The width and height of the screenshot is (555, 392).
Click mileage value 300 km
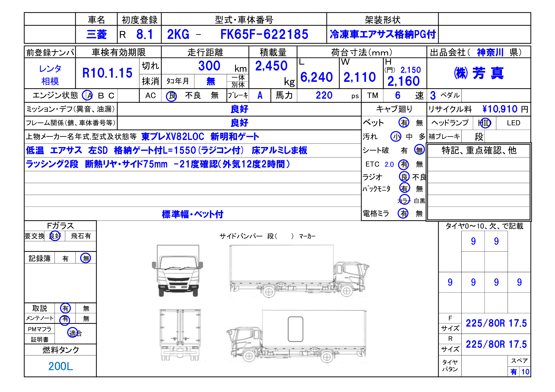[x=209, y=66]
